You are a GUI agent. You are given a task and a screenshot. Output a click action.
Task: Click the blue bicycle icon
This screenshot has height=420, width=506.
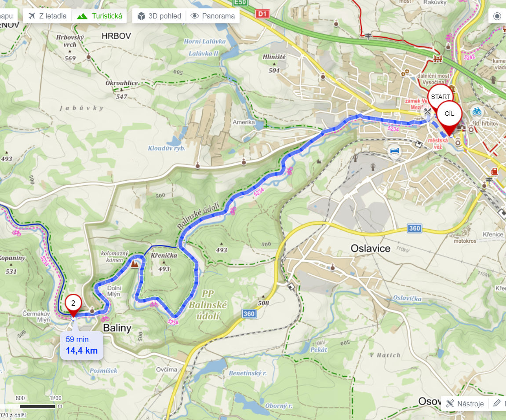click(477, 112)
